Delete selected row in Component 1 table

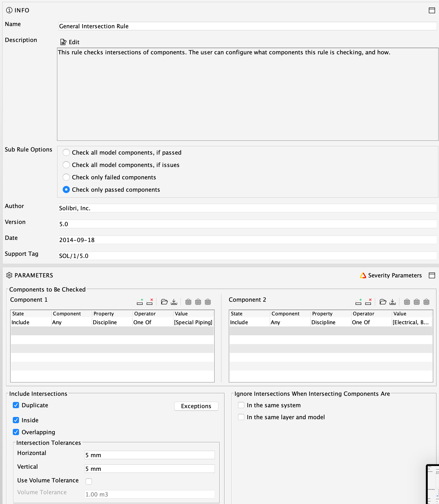tap(150, 302)
